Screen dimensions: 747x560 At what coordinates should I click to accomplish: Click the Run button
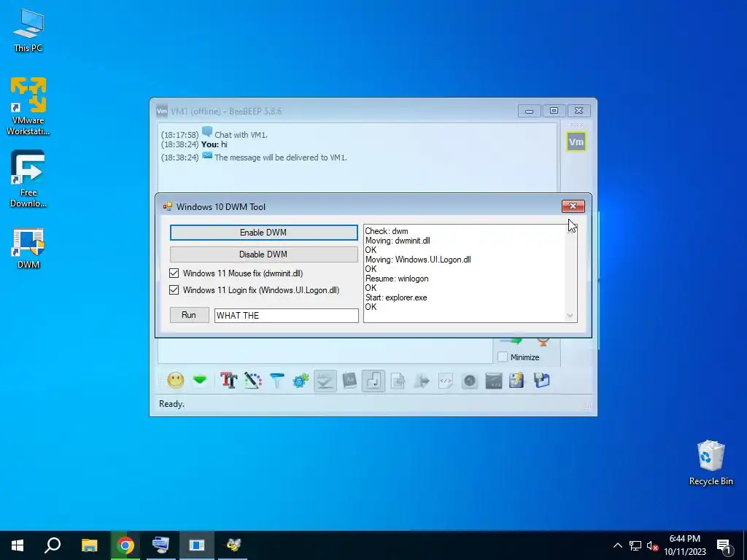pos(189,315)
